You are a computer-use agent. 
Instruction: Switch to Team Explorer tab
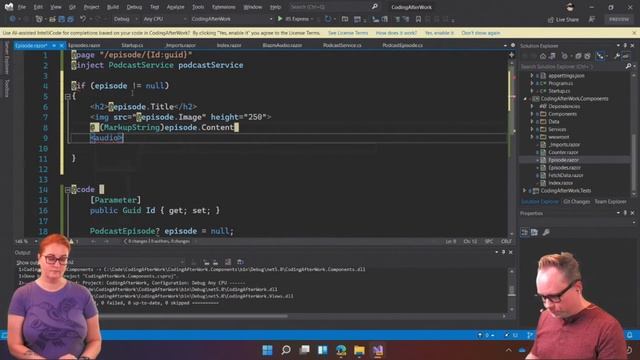coord(610,202)
